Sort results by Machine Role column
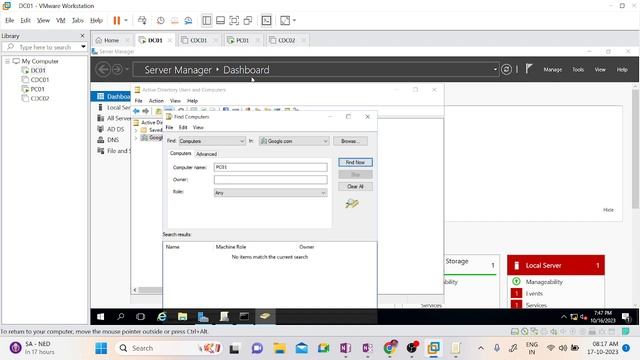Viewport: 640px width, 360px height. (231, 247)
